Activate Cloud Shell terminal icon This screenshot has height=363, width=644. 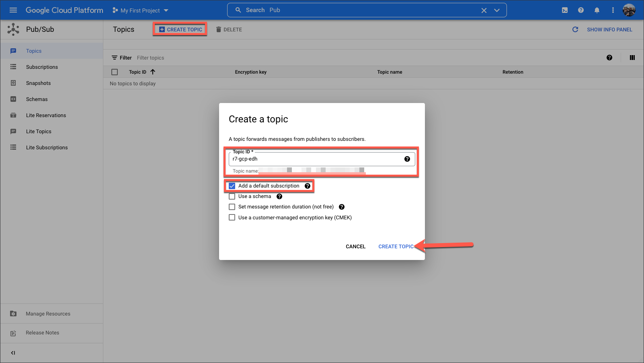(x=565, y=10)
